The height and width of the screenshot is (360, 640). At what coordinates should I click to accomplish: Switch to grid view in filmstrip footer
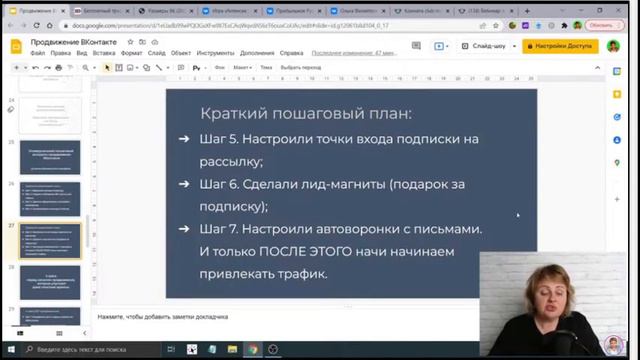click(x=59, y=333)
